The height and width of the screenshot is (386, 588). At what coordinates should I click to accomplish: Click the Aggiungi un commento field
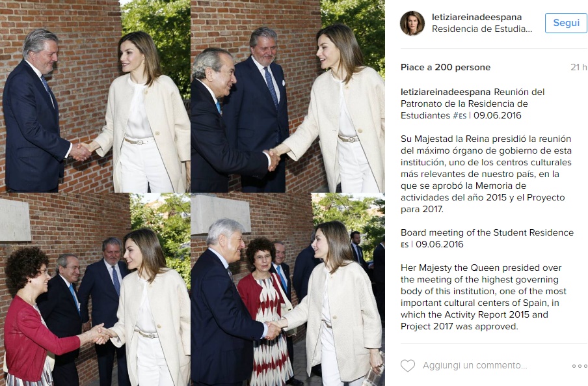(475, 365)
